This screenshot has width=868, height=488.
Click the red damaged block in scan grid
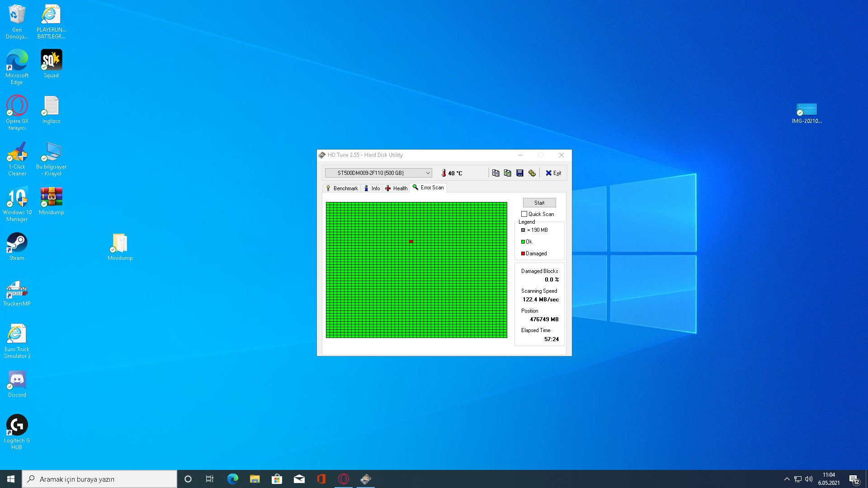[x=411, y=242]
